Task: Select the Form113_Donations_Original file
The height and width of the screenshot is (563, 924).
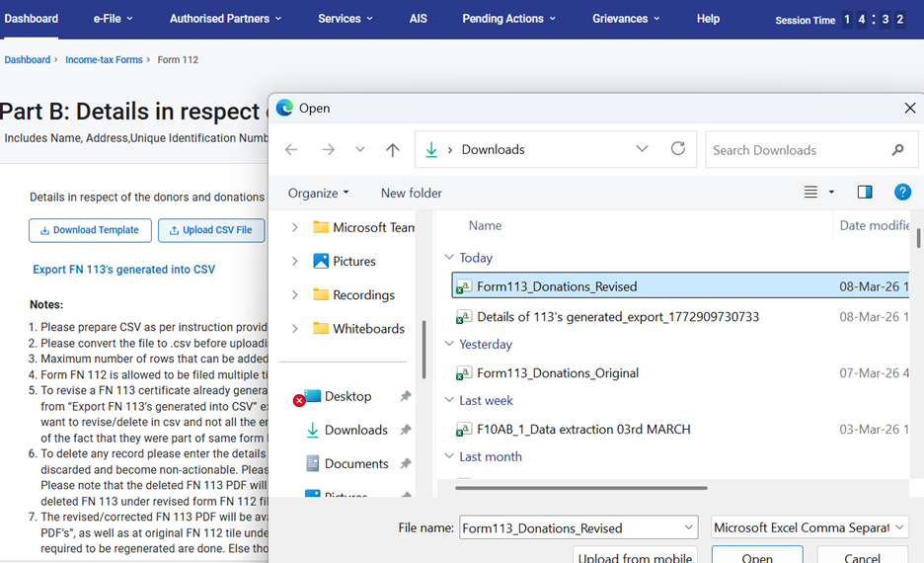Action: 557,373
